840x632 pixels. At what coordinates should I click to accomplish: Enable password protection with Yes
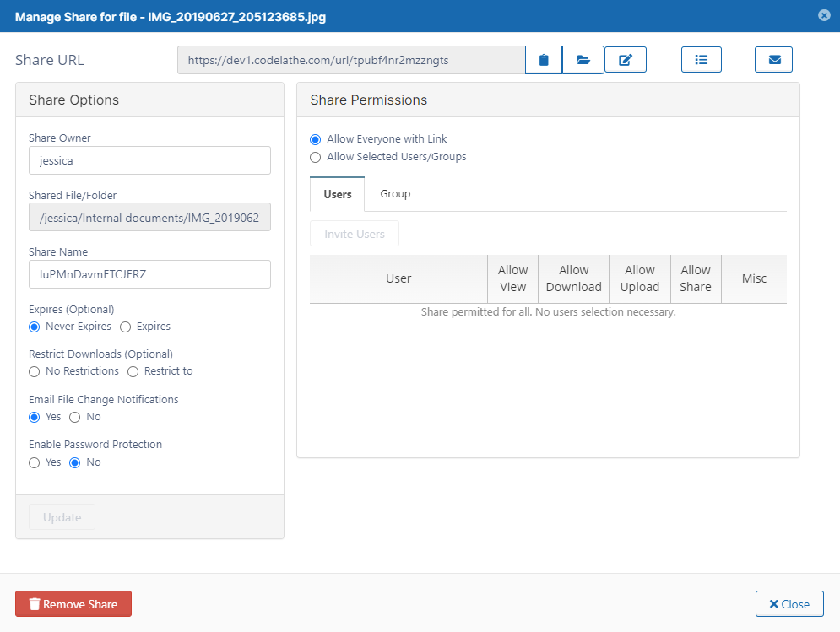(35, 462)
